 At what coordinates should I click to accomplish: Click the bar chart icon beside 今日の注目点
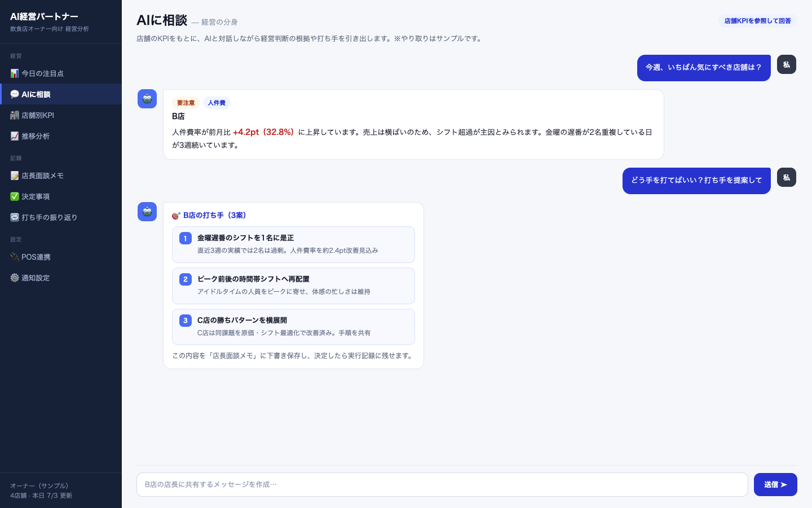pos(15,73)
